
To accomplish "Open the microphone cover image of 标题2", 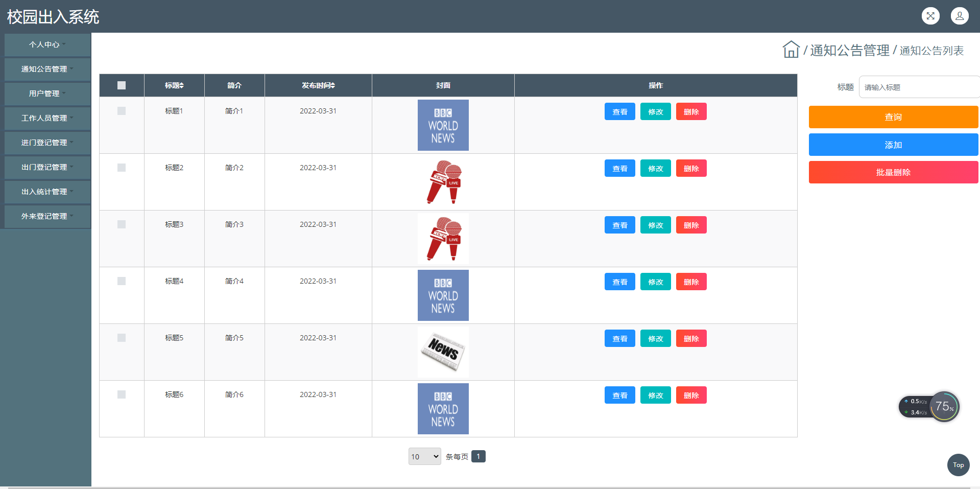I will point(443,182).
